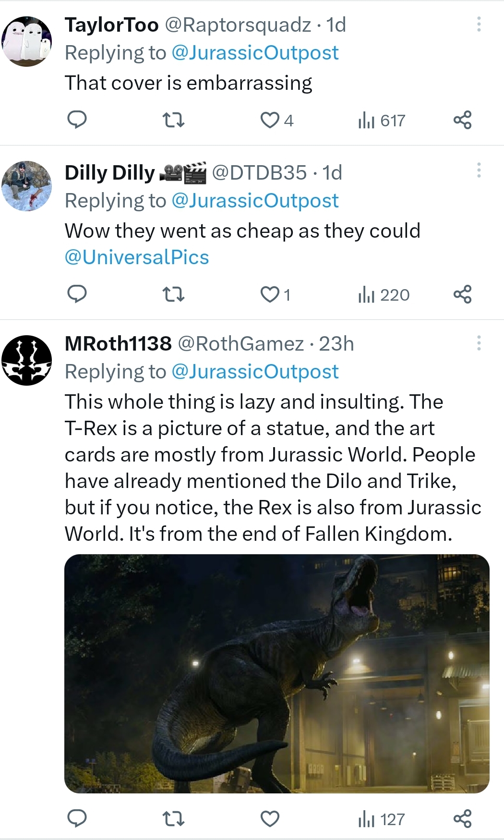Viewport: 504px width, 840px height.
Task: Share TaylorToo's tweet
Action: (462, 120)
